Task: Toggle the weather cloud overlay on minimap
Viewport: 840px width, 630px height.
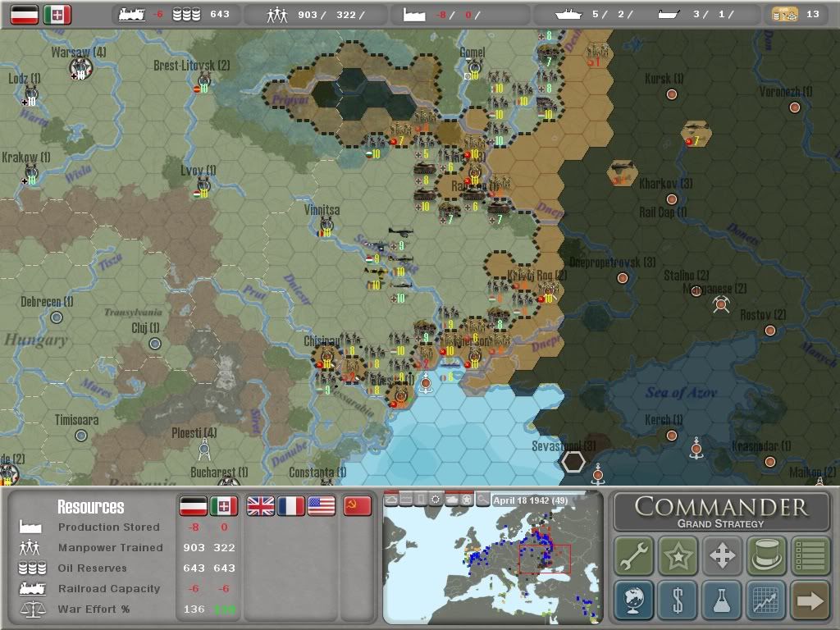Action: pos(391,500)
